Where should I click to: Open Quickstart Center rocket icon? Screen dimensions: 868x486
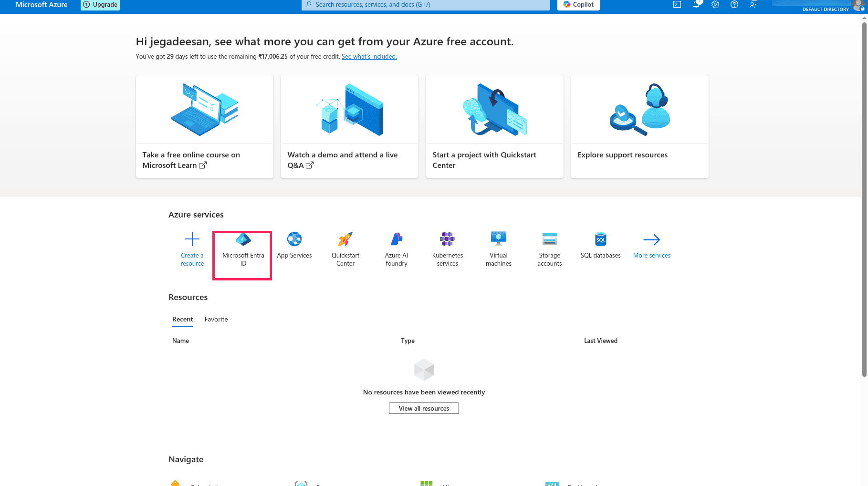pyautogui.click(x=345, y=239)
